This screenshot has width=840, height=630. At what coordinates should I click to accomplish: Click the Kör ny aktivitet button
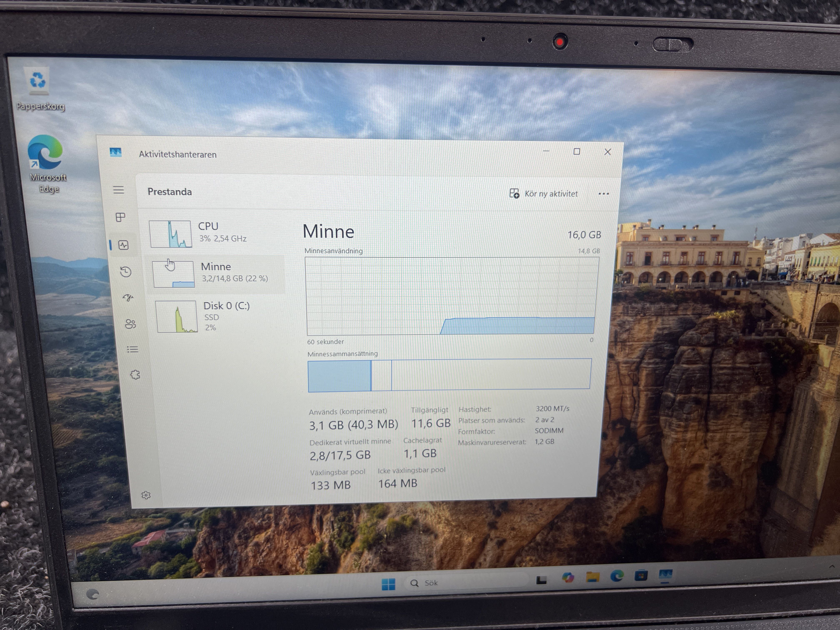[543, 194]
